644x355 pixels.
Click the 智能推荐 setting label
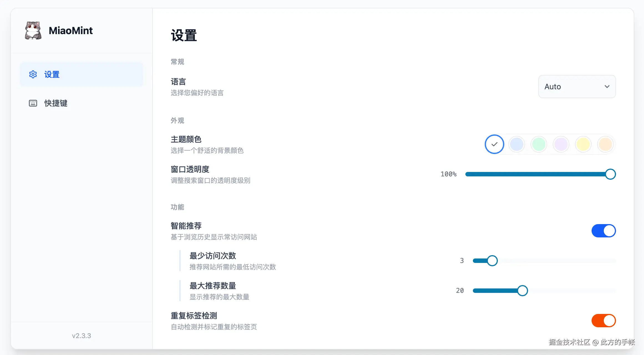(186, 226)
